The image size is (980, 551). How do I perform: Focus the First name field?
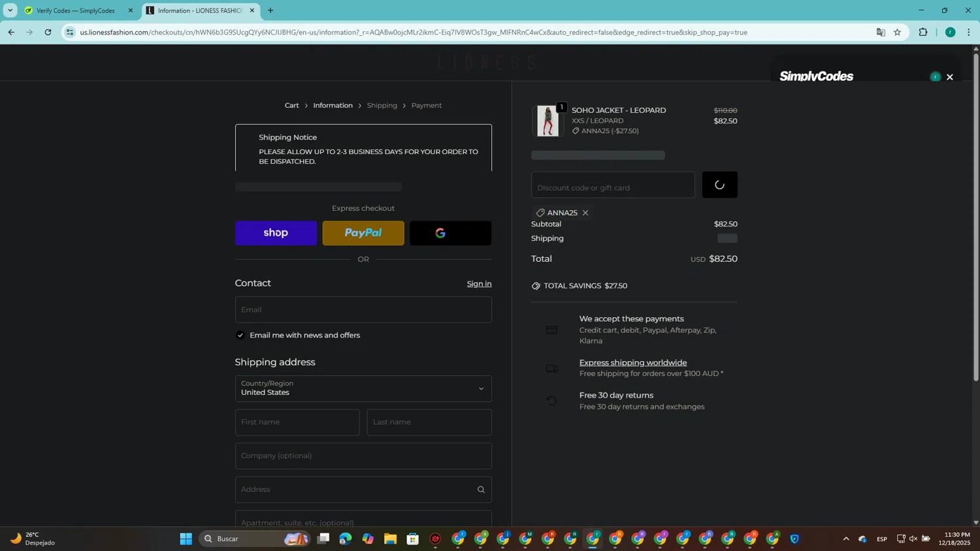pyautogui.click(x=297, y=422)
